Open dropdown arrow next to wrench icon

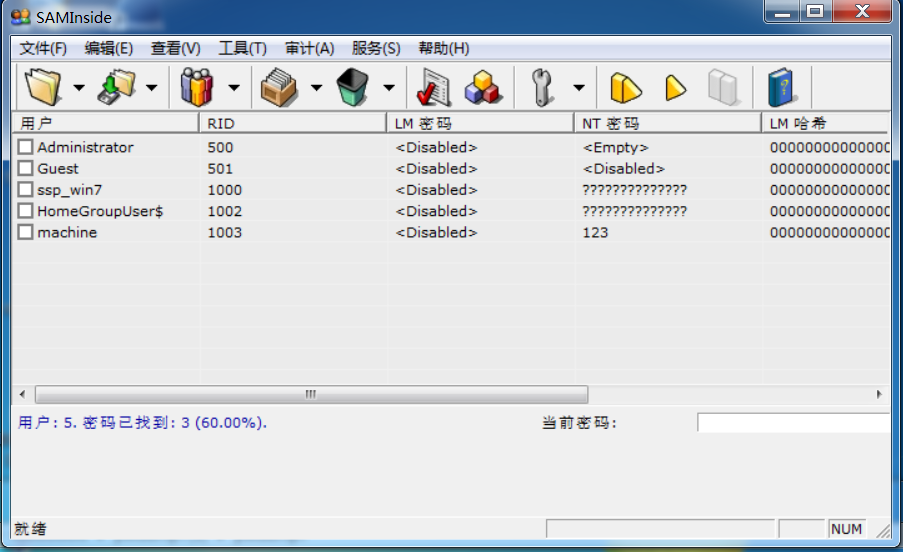coord(579,87)
